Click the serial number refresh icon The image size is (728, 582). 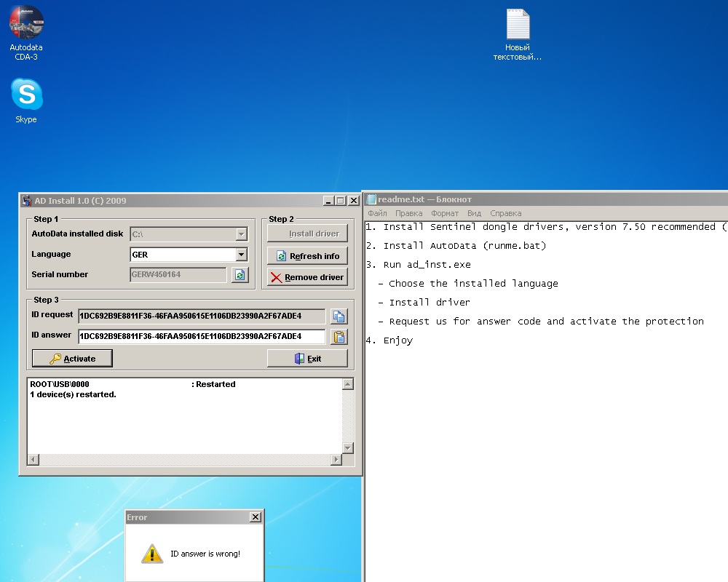pyautogui.click(x=240, y=275)
